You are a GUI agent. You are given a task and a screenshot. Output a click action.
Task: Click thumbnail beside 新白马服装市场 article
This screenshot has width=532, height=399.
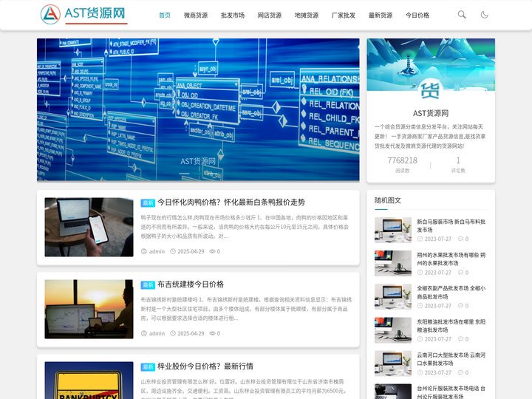393,230
